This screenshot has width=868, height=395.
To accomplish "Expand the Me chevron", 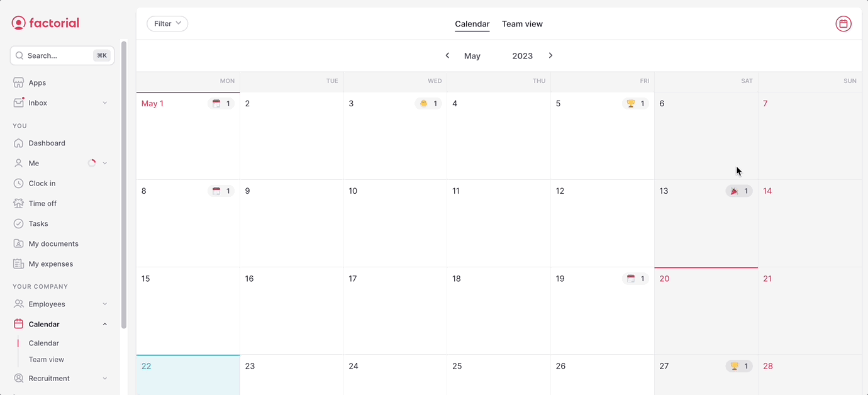I will click(104, 163).
